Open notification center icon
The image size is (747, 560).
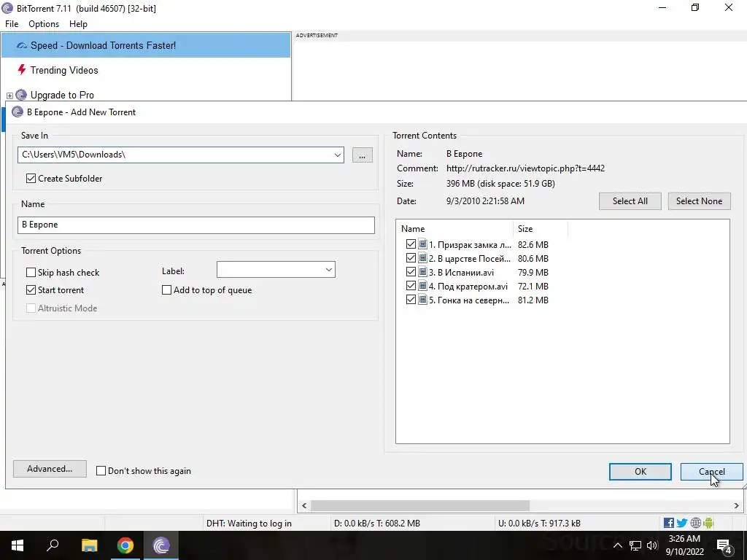tap(724, 545)
